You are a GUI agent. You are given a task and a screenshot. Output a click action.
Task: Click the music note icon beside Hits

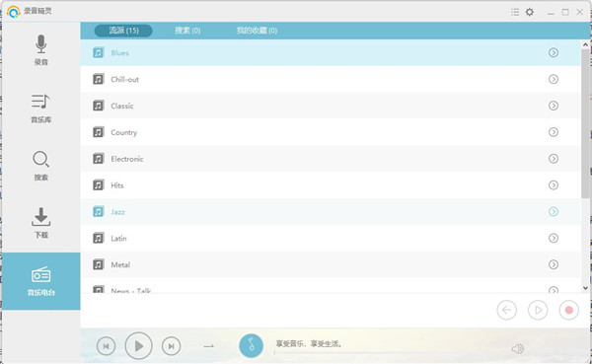click(98, 185)
